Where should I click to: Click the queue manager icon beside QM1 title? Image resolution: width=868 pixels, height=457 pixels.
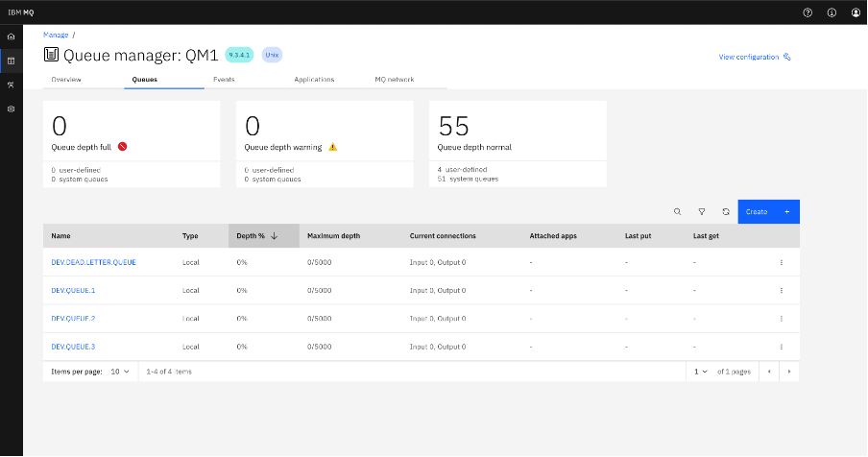pyautogui.click(x=51, y=54)
